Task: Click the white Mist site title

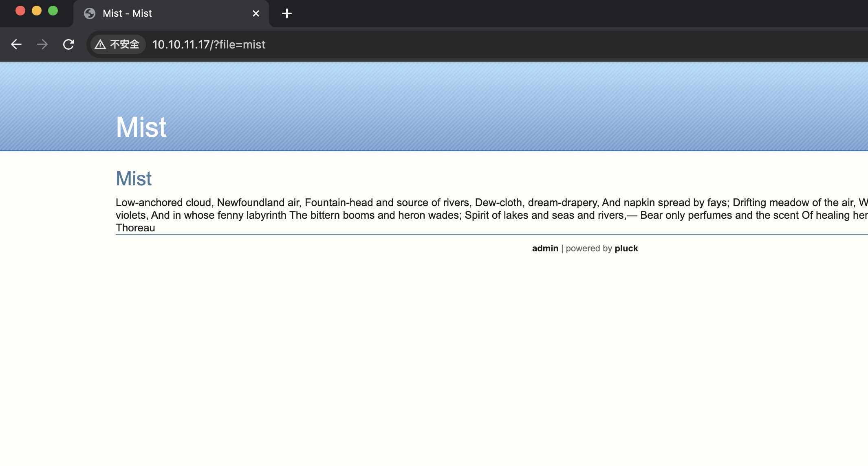Action: point(141,127)
